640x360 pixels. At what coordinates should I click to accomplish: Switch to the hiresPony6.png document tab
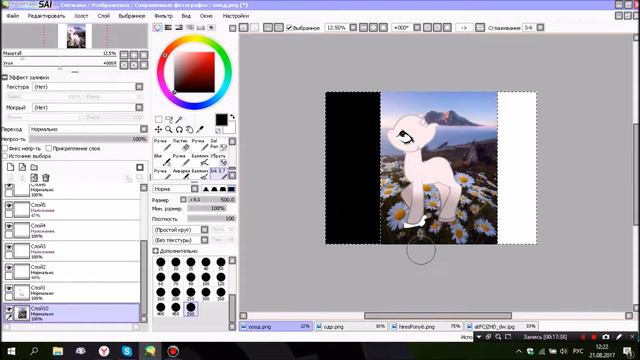[x=426, y=327]
